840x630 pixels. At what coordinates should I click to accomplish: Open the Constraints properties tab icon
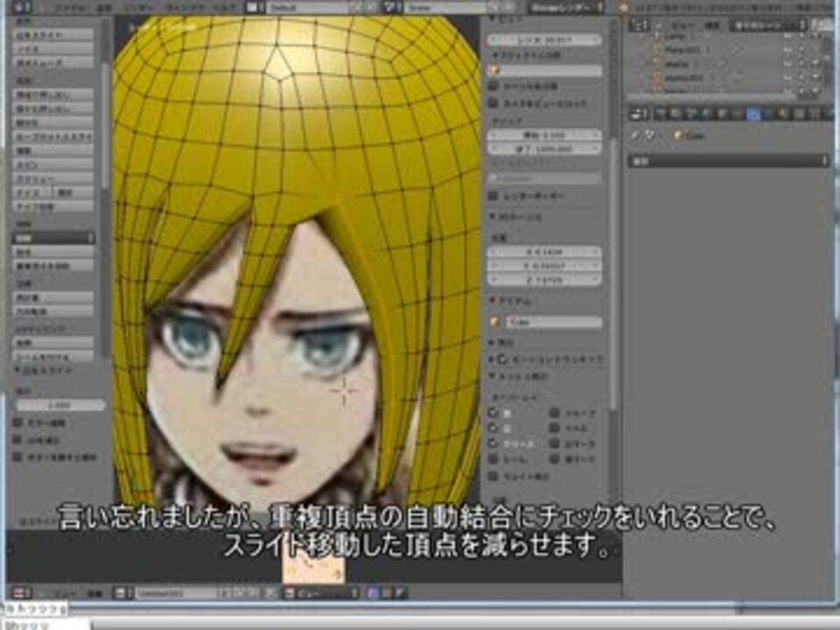(738, 114)
